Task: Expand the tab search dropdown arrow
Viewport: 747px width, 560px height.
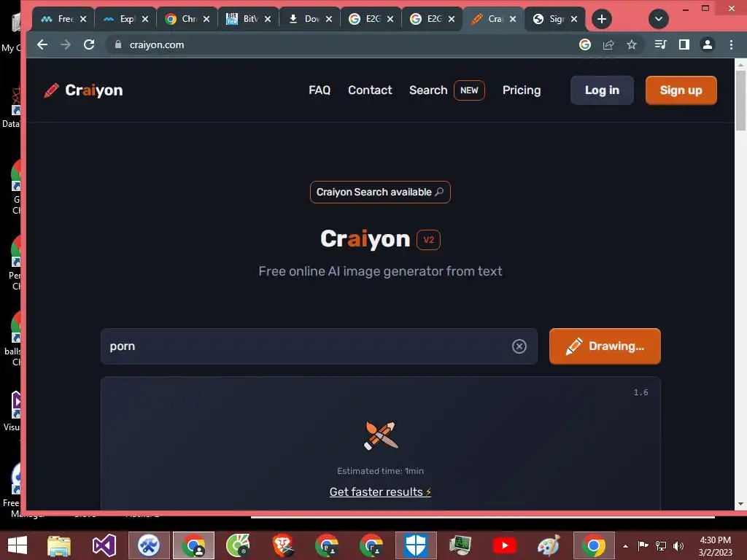Action: click(x=659, y=19)
